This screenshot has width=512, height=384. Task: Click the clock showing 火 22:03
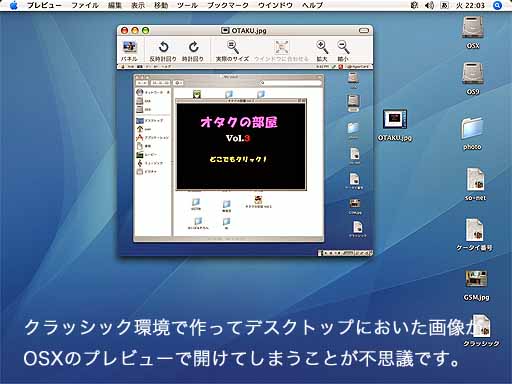pyautogui.click(x=470, y=5)
